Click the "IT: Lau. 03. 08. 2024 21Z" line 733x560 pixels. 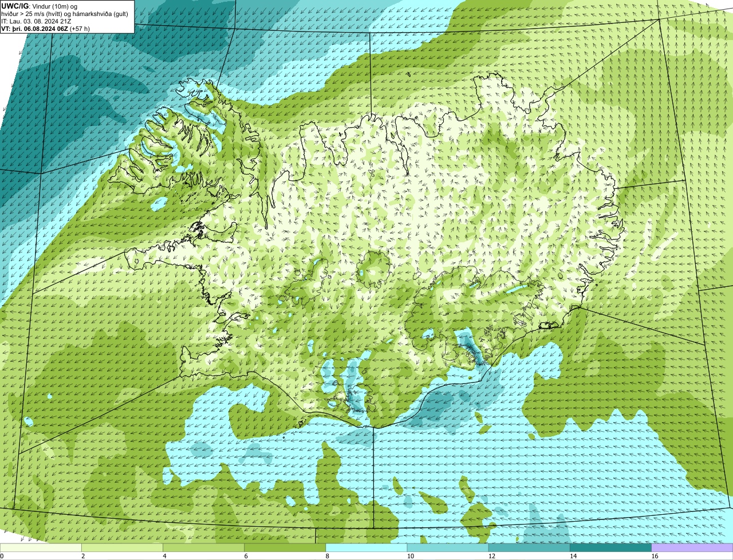(x=36, y=21)
